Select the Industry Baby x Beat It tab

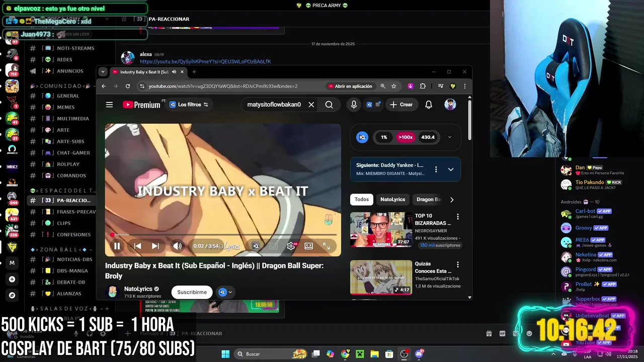144,72
